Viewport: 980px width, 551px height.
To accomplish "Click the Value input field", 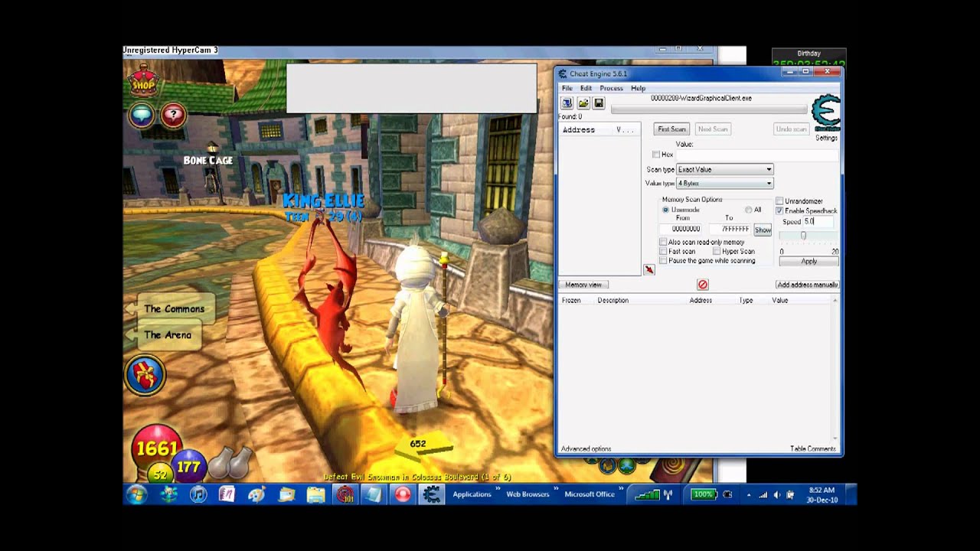I will pyautogui.click(x=756, y=155).
